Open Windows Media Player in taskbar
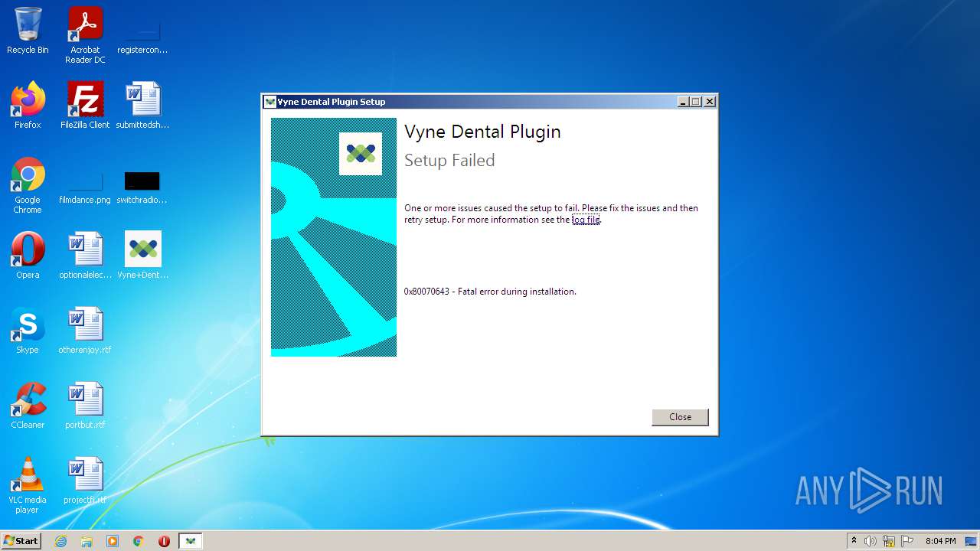This screenshot has width=980, height=551. [x=113, y=541]
